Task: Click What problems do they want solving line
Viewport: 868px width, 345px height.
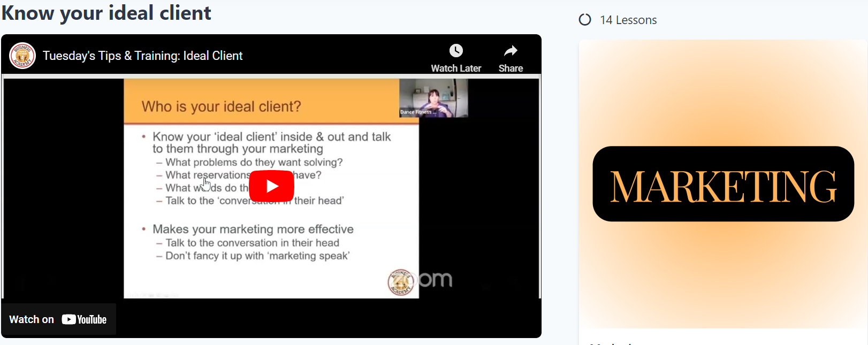Action: [x=254, y=162]
